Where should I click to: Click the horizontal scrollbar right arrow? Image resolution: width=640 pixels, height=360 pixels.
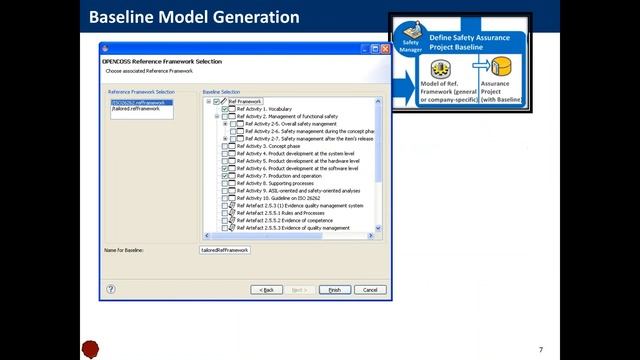tap(371, 236)
